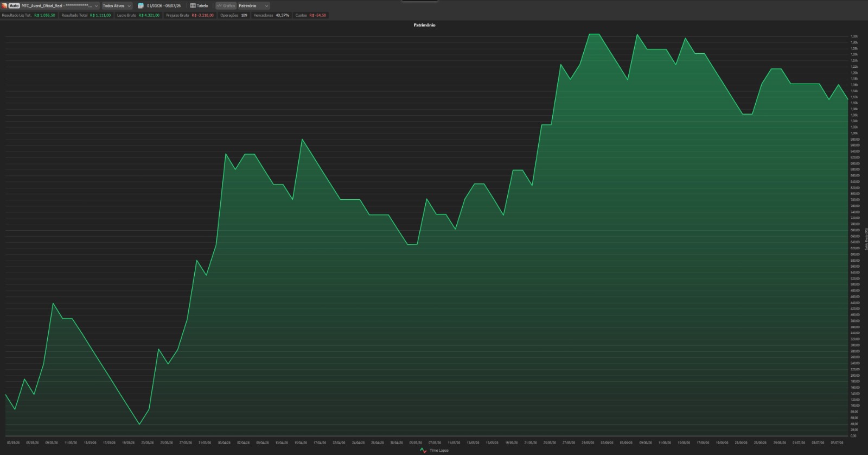
Task: Click the Time Lapse legend line icon
Action: (x=423, y=450)
